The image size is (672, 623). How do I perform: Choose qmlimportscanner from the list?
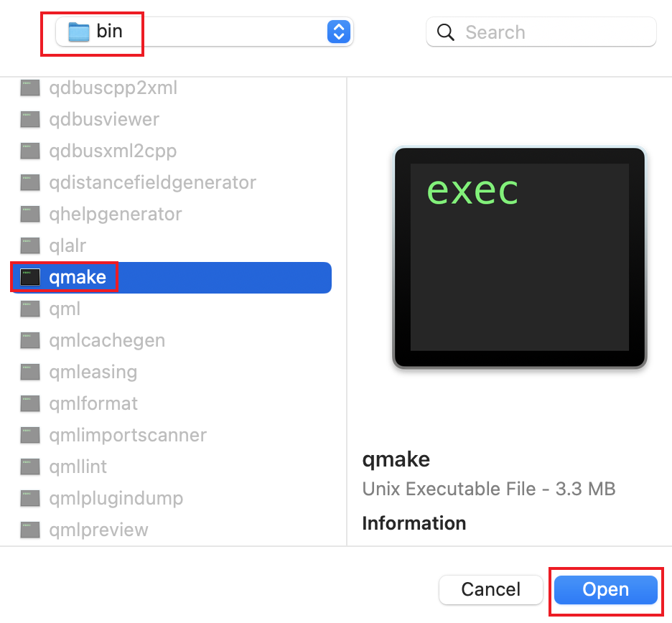[128, 436]
